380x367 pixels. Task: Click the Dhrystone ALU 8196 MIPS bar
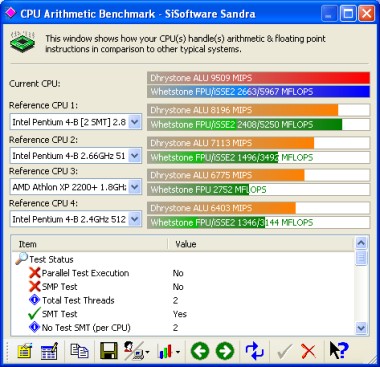(258, 110)
